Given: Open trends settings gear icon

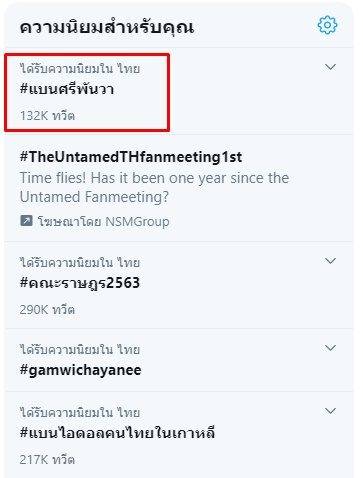Looking at the screenshot, I should (327, 25).
